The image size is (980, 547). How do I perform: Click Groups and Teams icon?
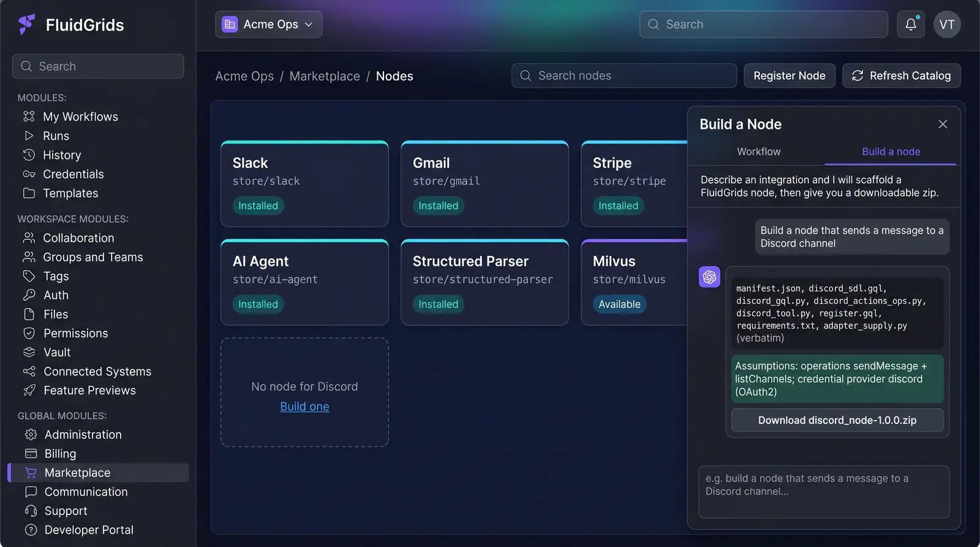(x=29, y=257)
